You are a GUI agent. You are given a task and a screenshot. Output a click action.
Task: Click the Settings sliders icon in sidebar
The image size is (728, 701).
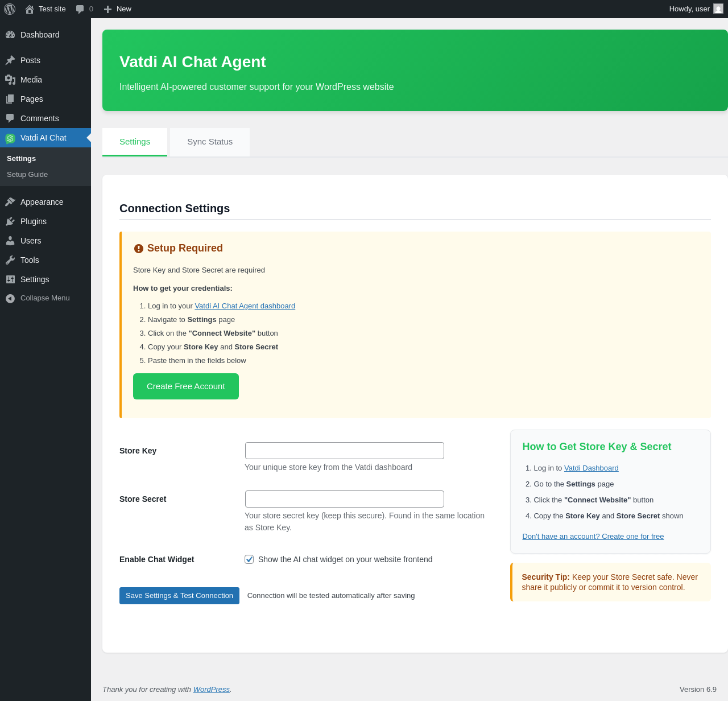point(10,279)
